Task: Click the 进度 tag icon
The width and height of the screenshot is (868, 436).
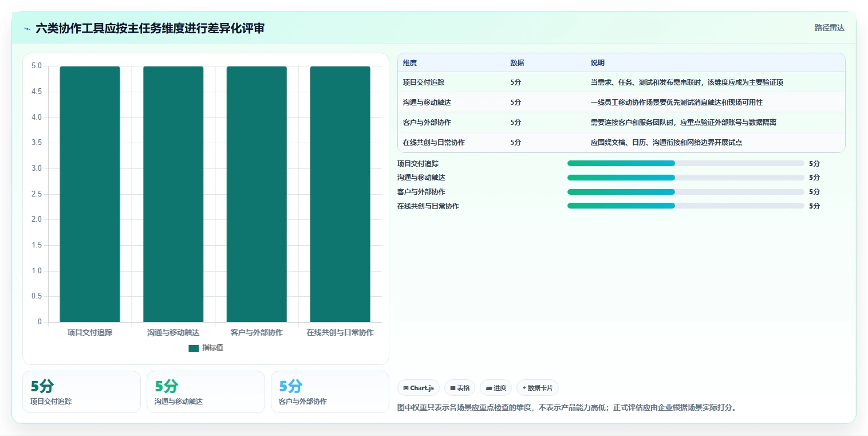Action: (488, 388)
